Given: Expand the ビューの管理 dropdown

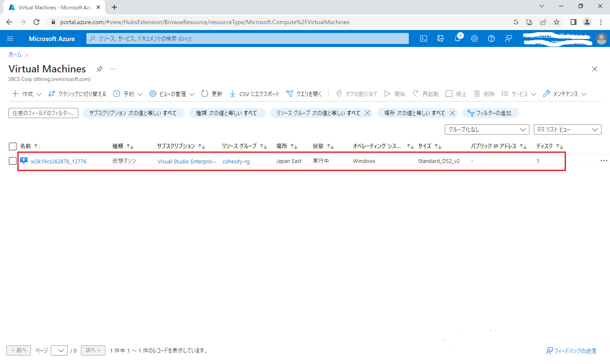Looking at the screenshot, I should 172,94.
